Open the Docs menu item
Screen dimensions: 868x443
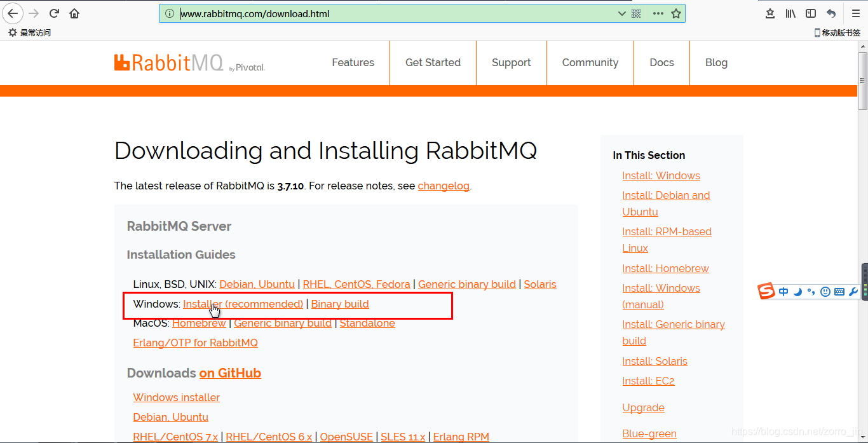click(x=661, y=62)
